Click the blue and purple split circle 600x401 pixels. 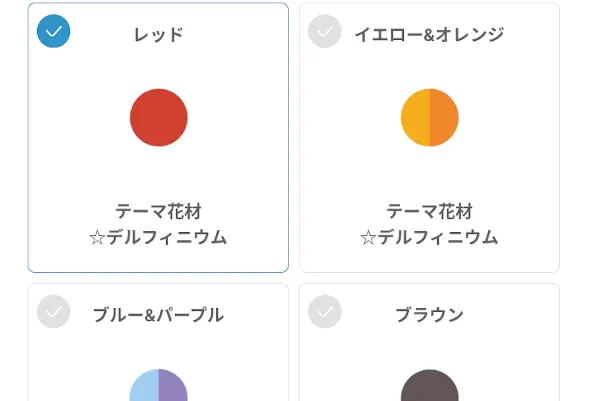(x=159, y=385)
